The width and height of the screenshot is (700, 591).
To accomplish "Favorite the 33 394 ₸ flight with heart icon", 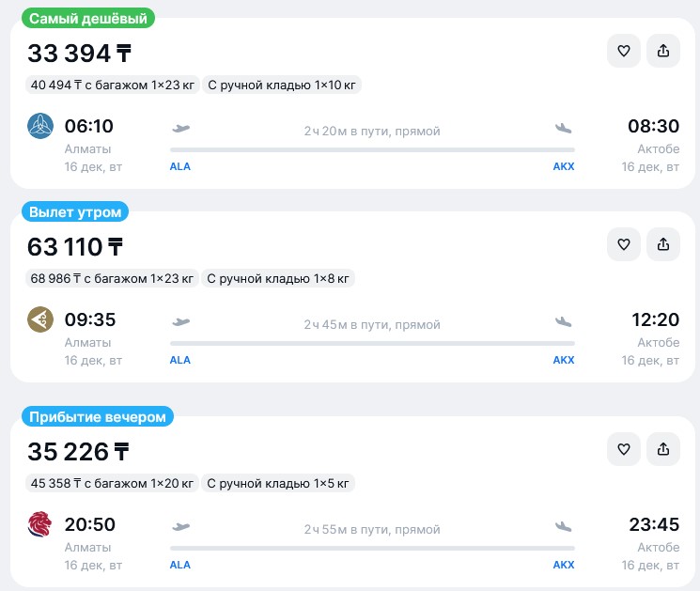I will [623, 51].
